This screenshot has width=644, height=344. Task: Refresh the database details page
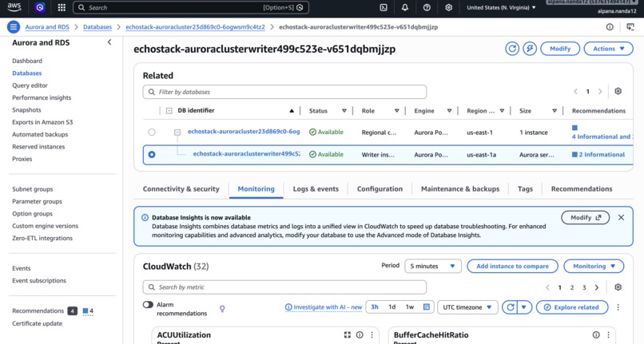coord(512,49)
